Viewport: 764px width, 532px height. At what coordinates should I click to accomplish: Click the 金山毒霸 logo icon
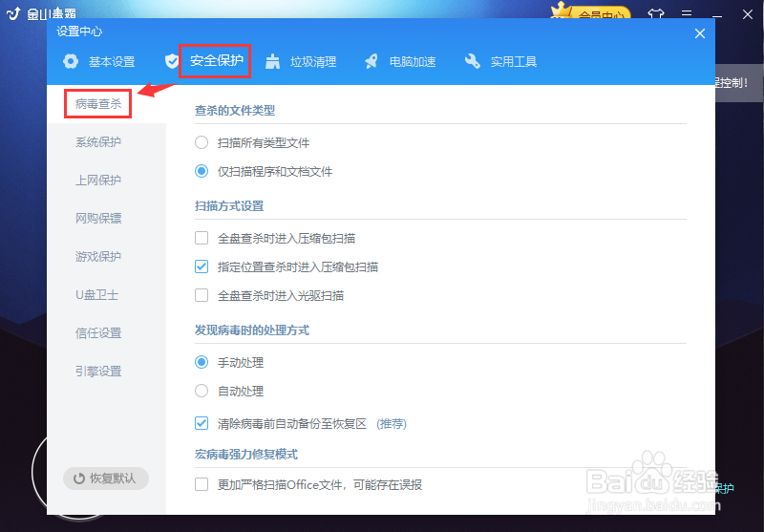tap(13, 13)
